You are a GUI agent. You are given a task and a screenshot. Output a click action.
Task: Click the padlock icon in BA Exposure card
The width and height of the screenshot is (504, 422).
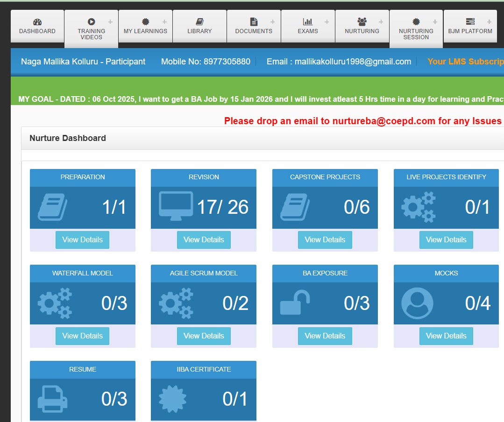[x=295, y=302]
